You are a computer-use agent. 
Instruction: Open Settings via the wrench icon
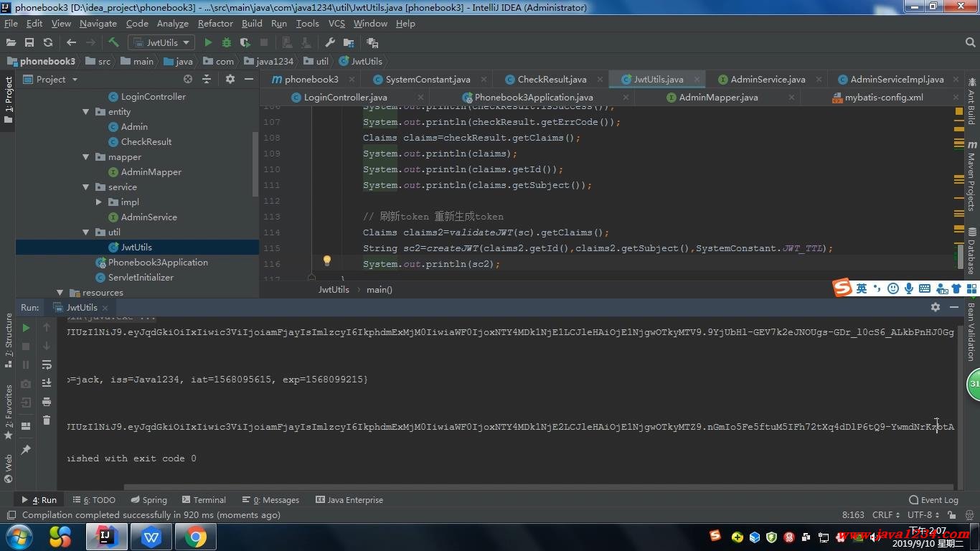pos(330,42)
